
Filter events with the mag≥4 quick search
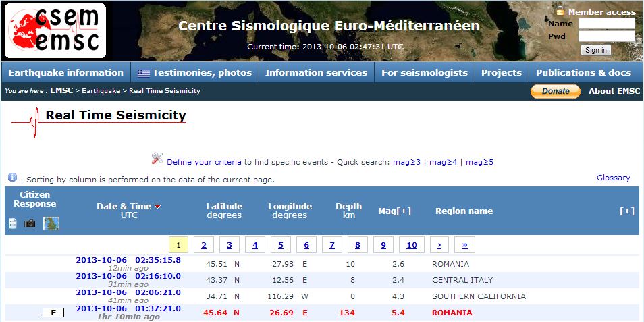point(443,162)
